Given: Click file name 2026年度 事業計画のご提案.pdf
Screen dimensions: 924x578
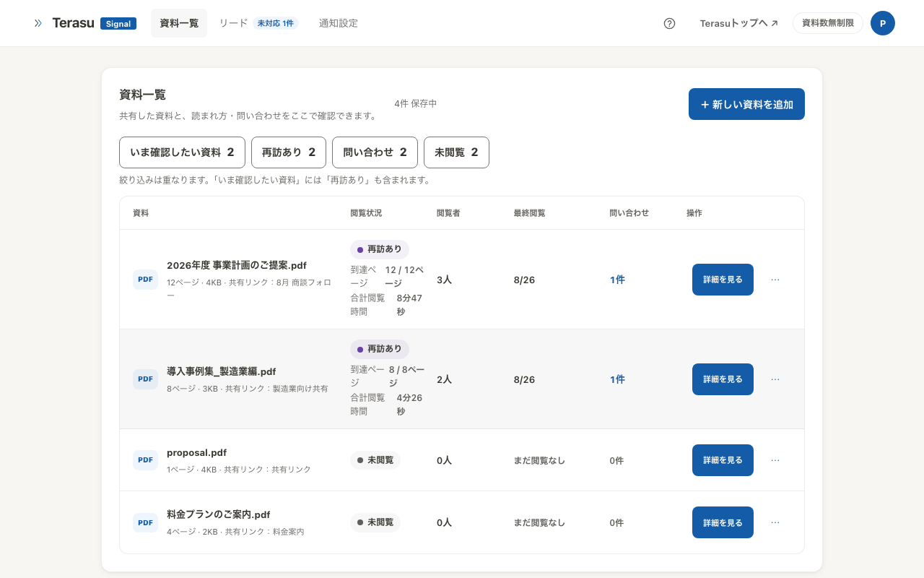Looking at the screenshot, I should 237,265.
